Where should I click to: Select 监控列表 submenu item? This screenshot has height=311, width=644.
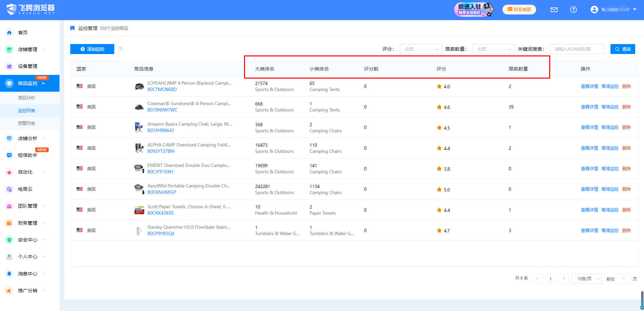(x=27, y=110)
